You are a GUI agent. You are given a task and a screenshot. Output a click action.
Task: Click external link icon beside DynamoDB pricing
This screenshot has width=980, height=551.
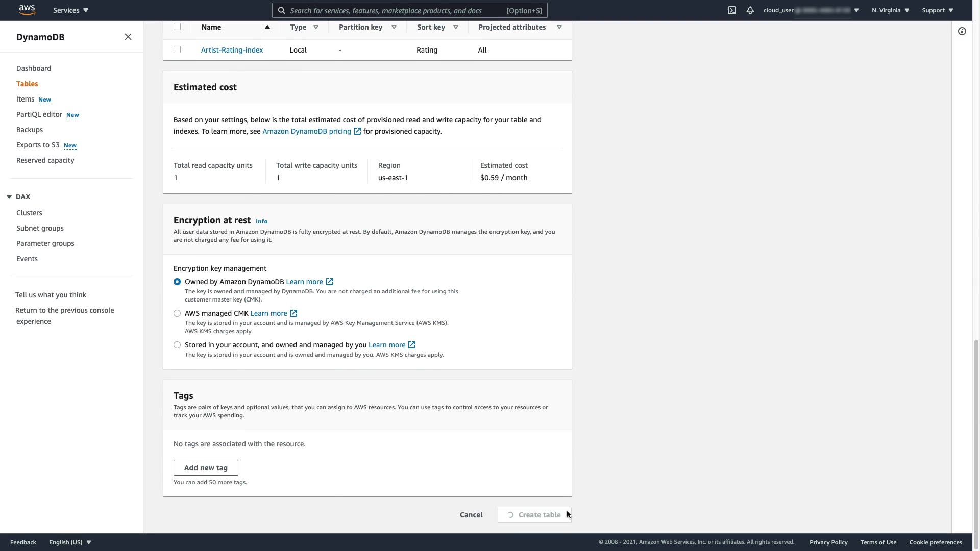(x=357, y=132)
